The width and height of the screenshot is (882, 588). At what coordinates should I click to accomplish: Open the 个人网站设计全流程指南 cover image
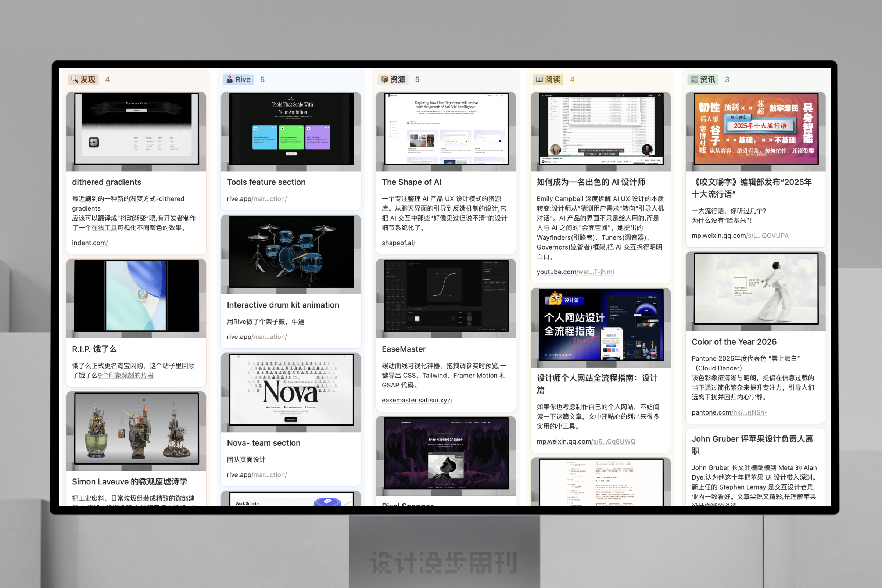(601, 325)
